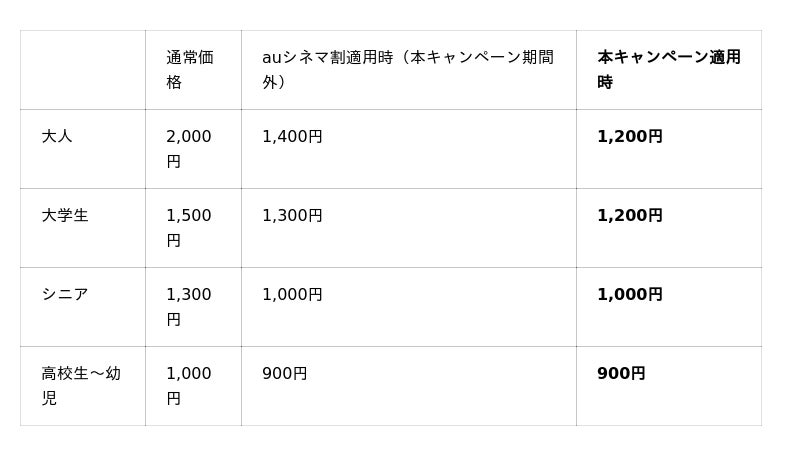The width and height of the screenshot is (800, 456).
Task: Click the non-bold 900円 au discount cell
Action: pos(284,373)
